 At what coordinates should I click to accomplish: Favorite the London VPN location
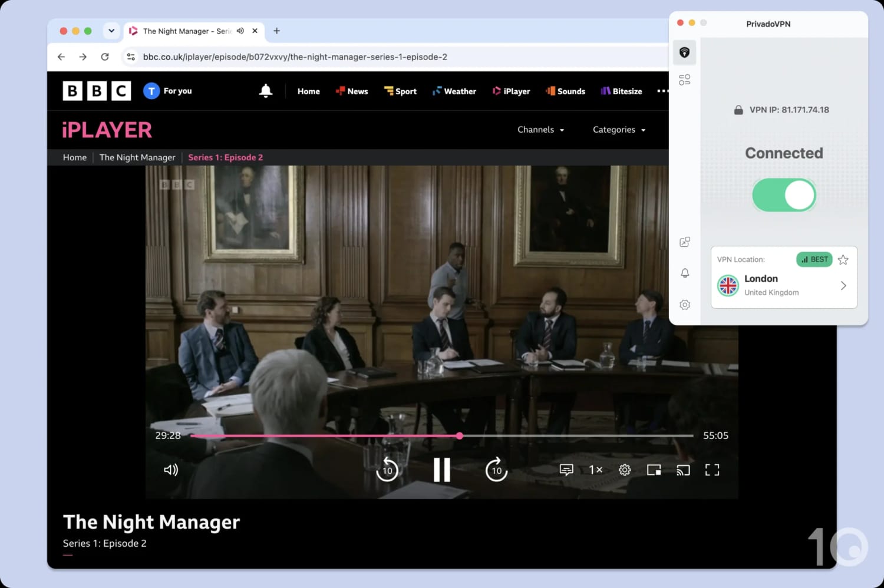pyautogui.click(x=843, y=260)
